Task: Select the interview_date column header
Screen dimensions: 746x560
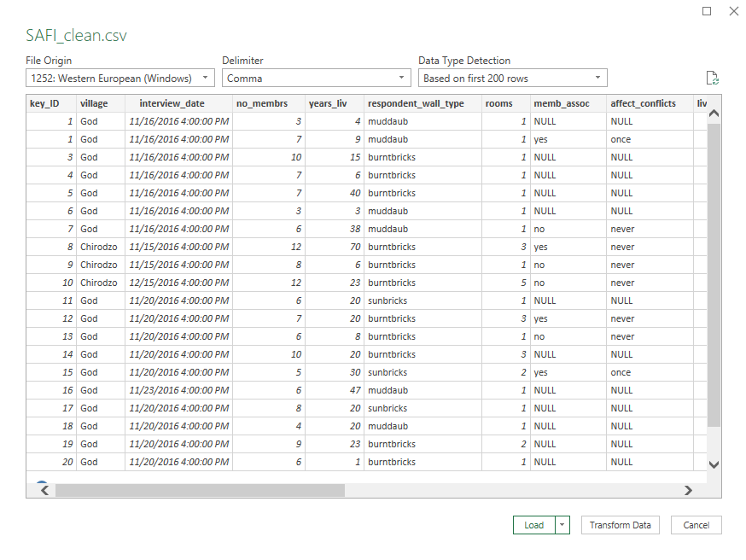Action: point(178,103)
